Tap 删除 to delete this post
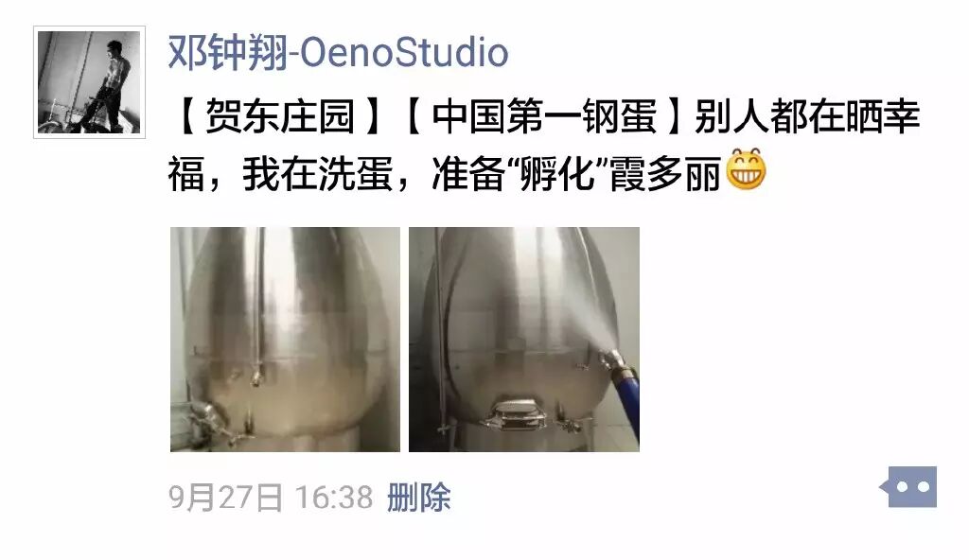This screenshot has width=969, height=560. (419, 497)
